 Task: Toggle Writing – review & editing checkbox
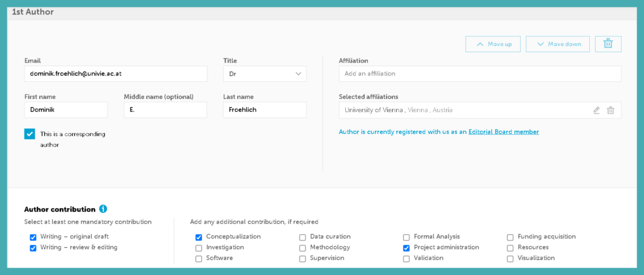[33, 248]
